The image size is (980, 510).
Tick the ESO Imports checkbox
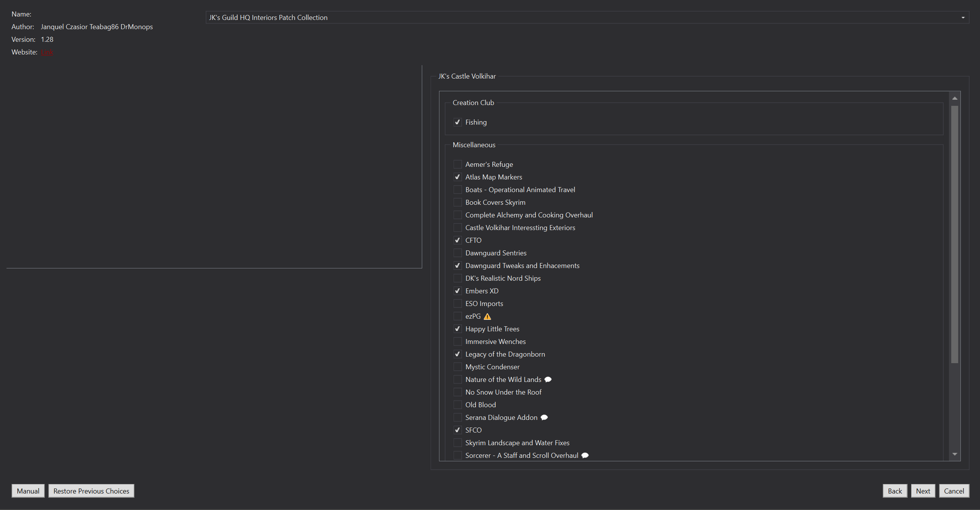[457, 304]
